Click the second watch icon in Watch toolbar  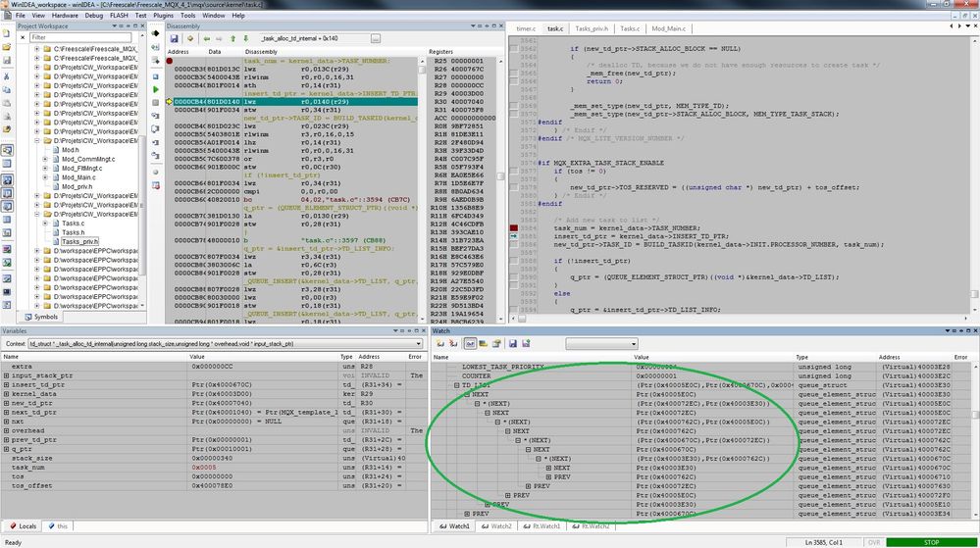tap(453, 344)
